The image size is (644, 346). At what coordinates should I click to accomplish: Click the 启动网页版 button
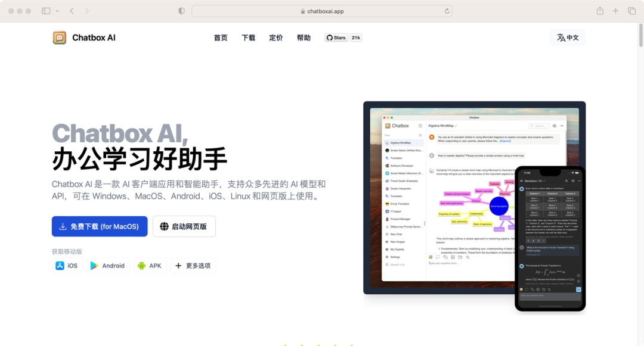184,226
